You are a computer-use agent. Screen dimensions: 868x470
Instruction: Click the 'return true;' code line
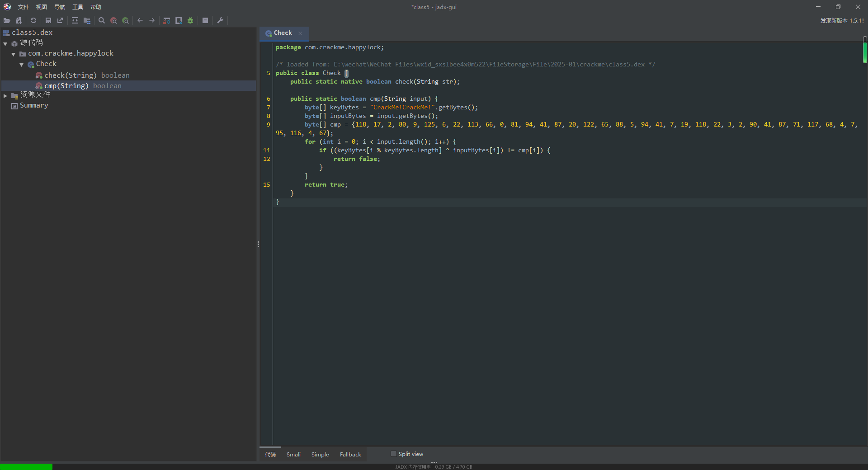point(326,185)
